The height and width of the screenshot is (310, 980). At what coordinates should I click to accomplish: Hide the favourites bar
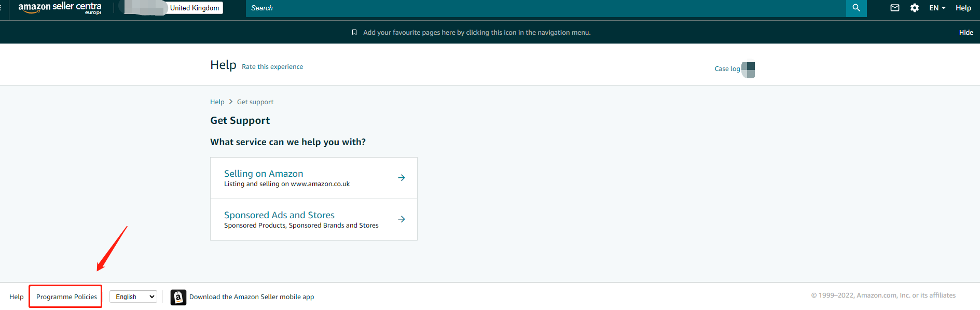(x=966, y=32)
